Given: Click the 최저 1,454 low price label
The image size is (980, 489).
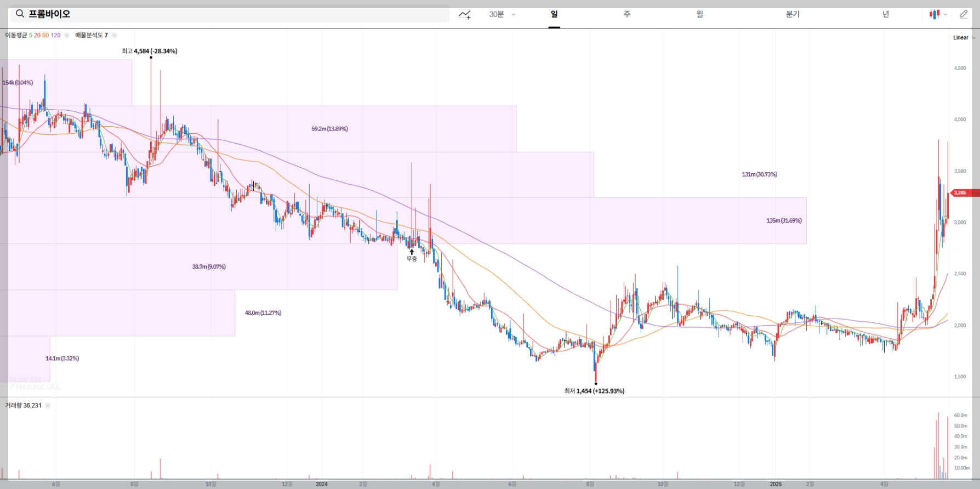Looking at the screenshot, I should [x=594, y=391].
